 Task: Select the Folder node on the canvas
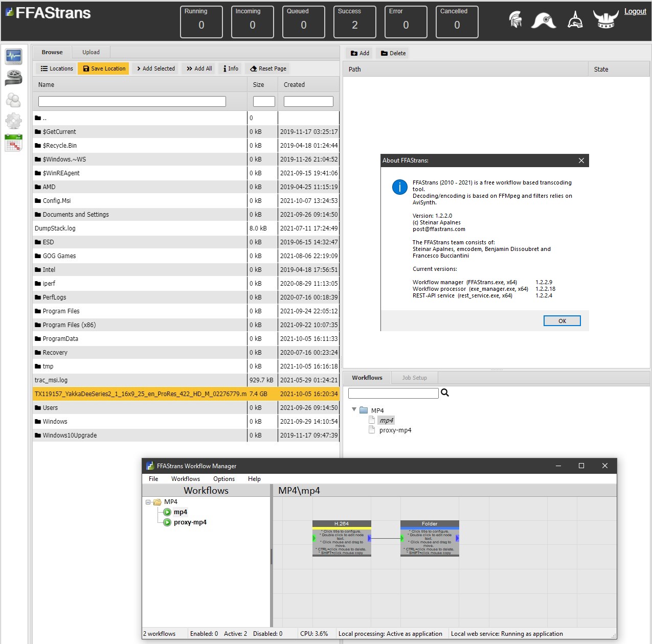pos(430,538)
